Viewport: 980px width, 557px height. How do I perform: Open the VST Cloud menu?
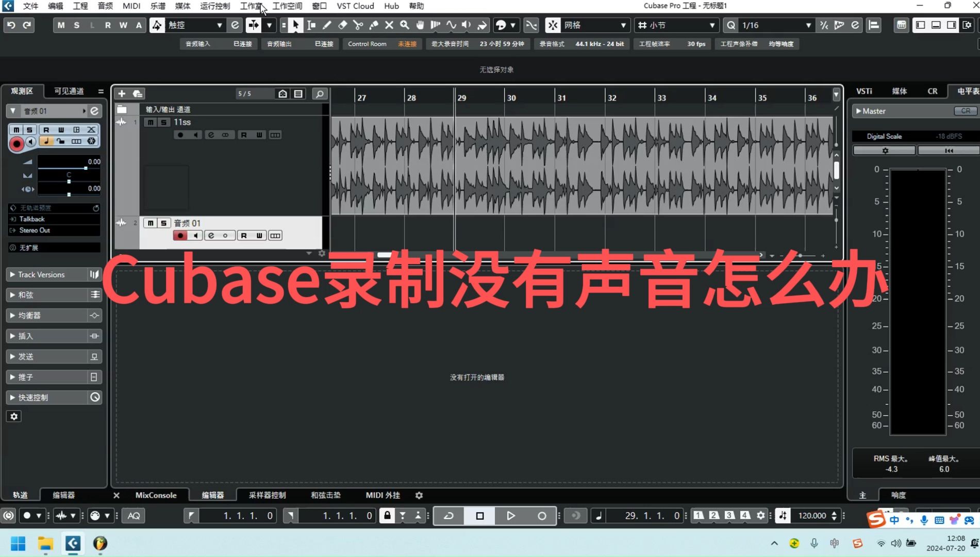[355, 6]
